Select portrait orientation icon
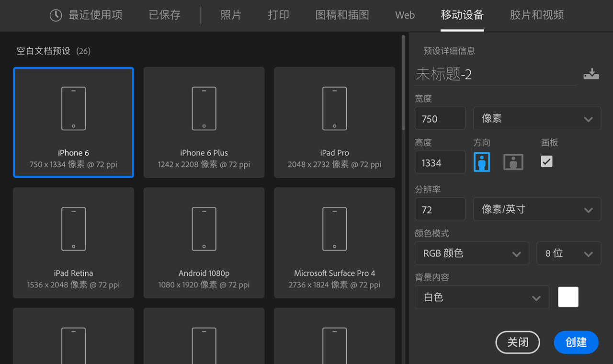The width and height of the screenshot is (613, 364). point(482,162)
